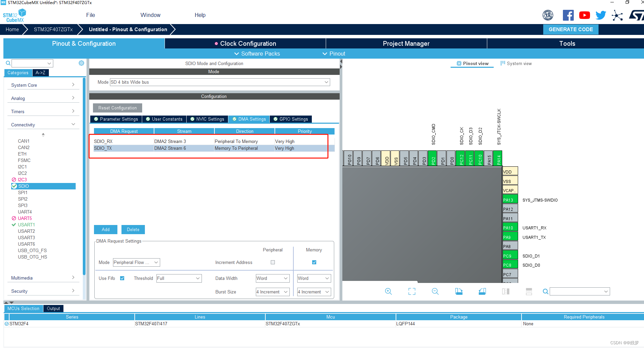Expand the Timers category
644x348 pixels.
click(x=43, y=111)
